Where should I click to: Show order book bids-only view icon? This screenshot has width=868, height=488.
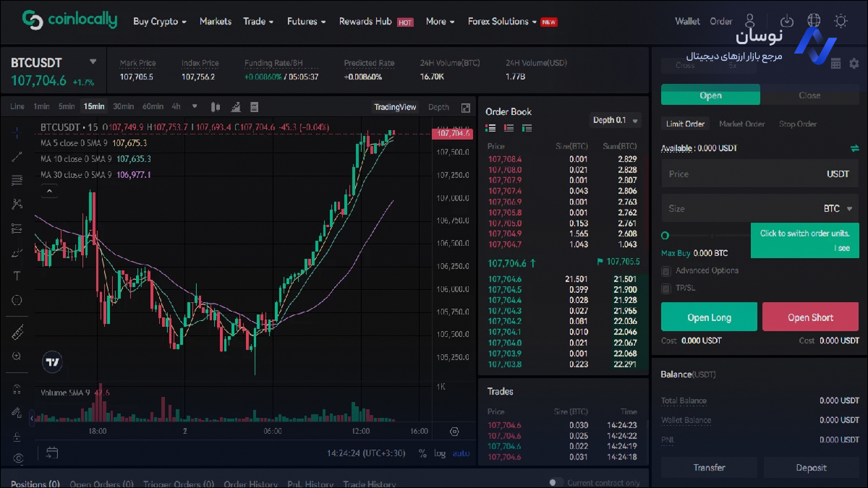[x=527, y=128]
